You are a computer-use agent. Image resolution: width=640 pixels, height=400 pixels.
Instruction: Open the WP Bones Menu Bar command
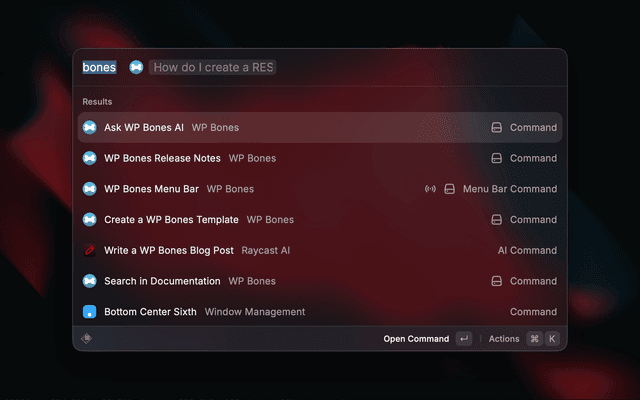pyautogui.click(x=151, y=189)
